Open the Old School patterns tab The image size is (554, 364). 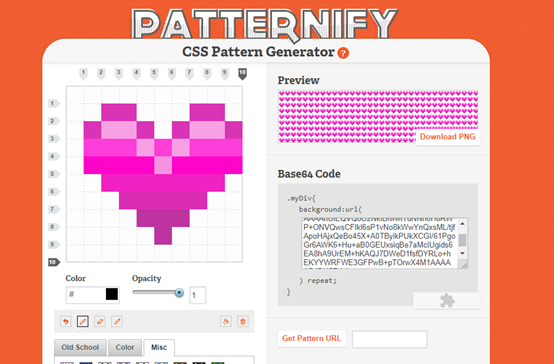(80, 347)
